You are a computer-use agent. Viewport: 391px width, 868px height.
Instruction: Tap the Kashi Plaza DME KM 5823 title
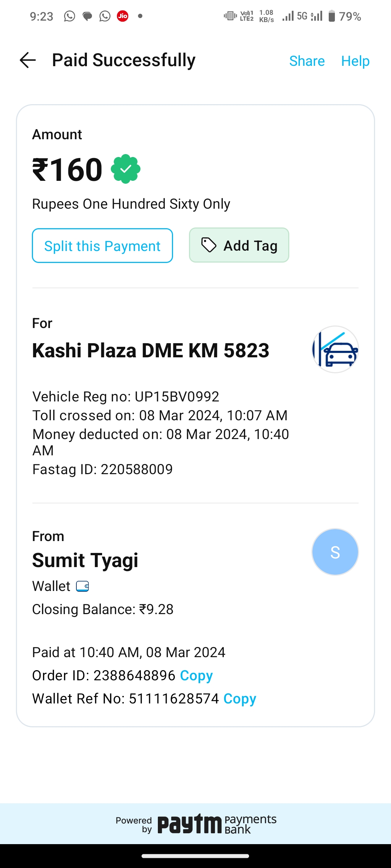[151, 350]
